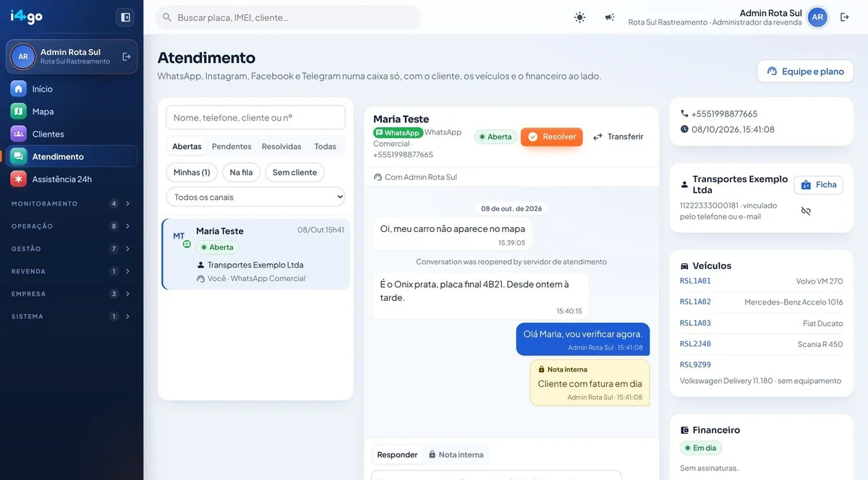Expand the Monitoramento menu group

[72, 204]
